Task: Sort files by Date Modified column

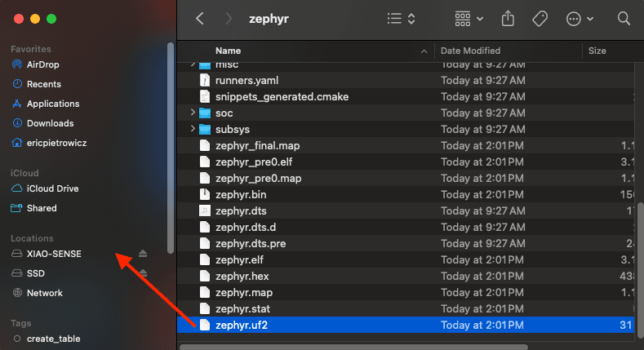Action: click(x=470, y=51)
